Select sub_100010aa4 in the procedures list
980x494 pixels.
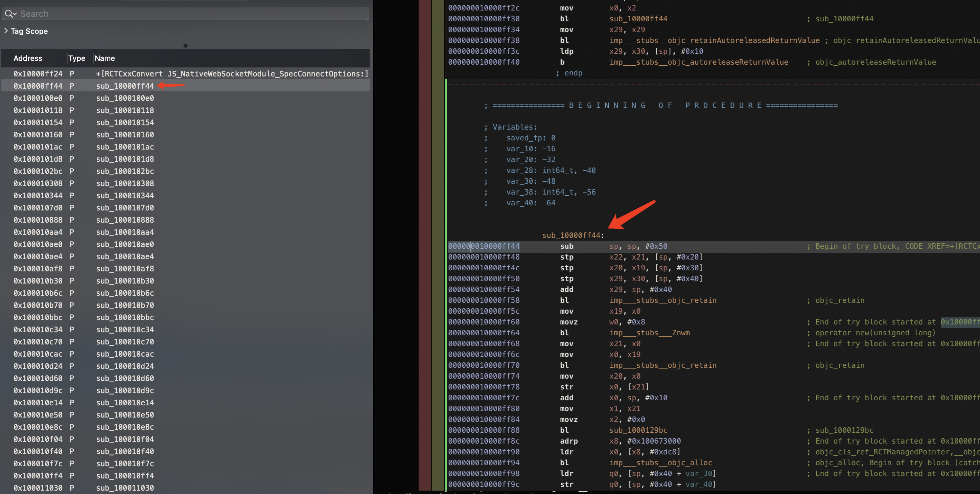pos(185,232)
